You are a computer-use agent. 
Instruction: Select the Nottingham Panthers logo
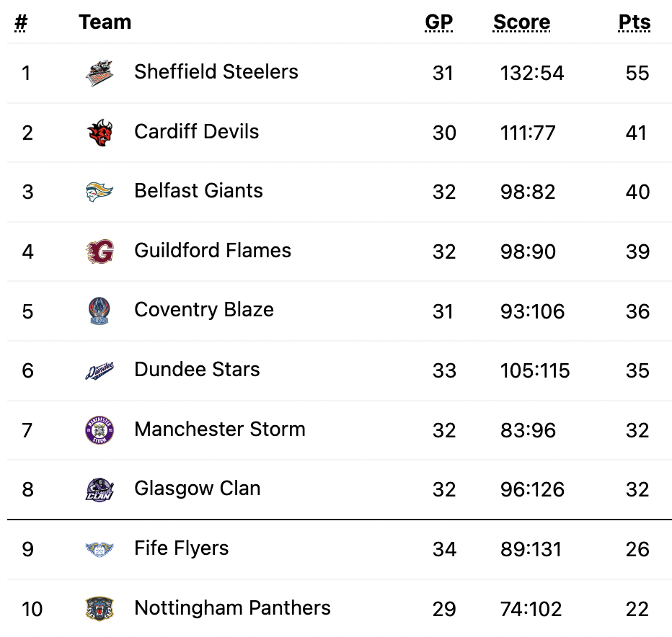coord(100,608)
